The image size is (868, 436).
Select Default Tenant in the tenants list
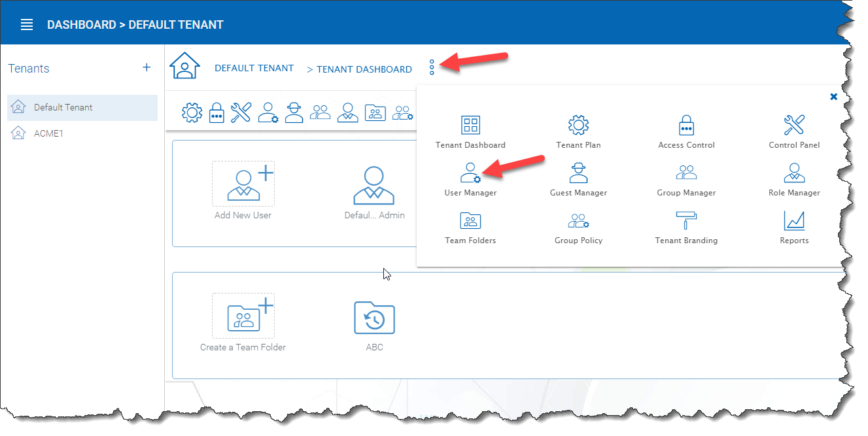(82, 107)
